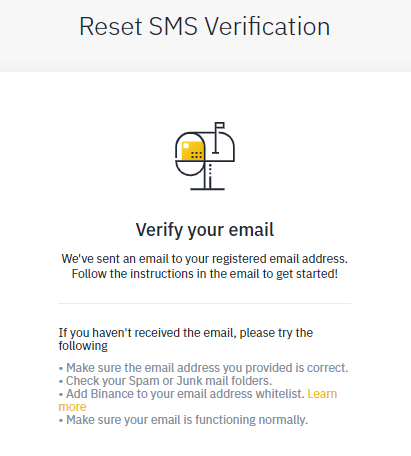Click the Reset SMS Verification title
Viewport: 411px width, 456px height.
click(205, 26)
